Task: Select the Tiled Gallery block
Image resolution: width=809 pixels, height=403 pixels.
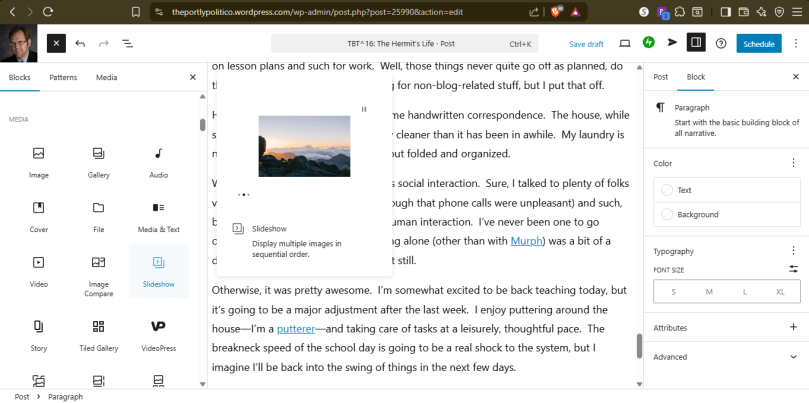Action: click(x=98, y=333)
